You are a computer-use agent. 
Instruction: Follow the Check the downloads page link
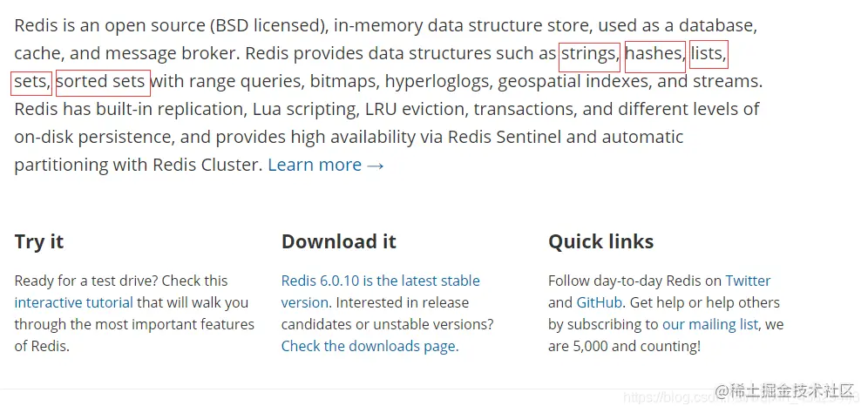pos(370,346)
